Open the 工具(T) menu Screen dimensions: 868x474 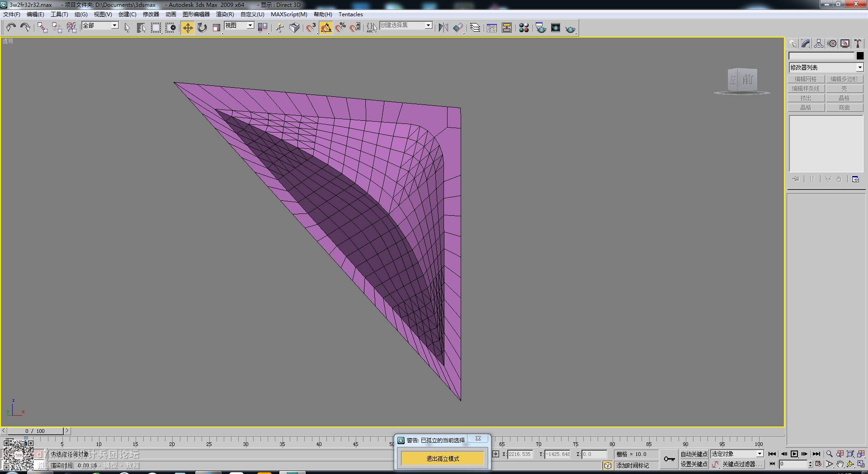[x=59, y=14]
